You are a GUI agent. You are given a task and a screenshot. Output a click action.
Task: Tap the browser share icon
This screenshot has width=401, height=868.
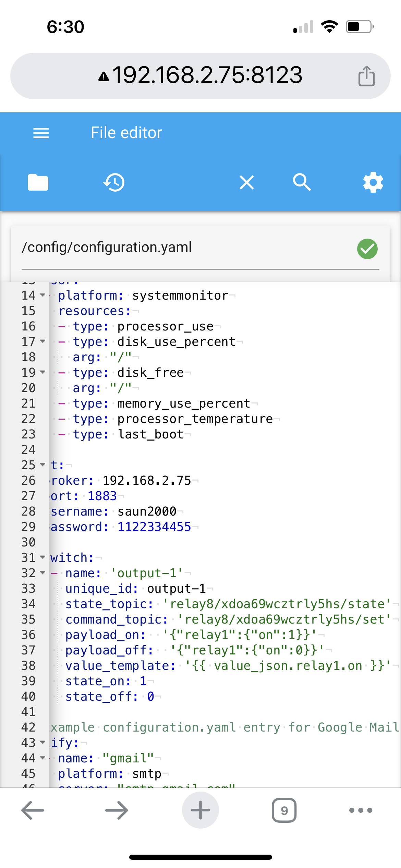pyautogui.click(x=366, y=76)
